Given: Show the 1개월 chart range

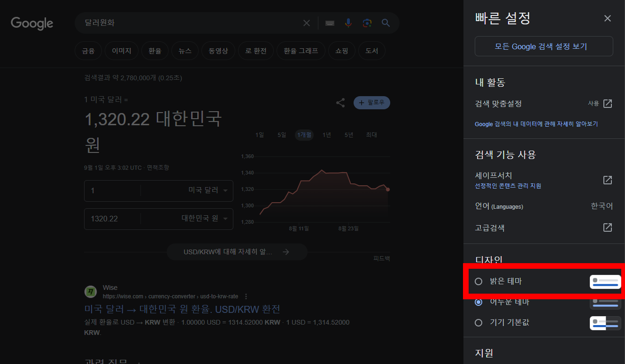Looking at the screenshot, I should click(x=304, y=135).
